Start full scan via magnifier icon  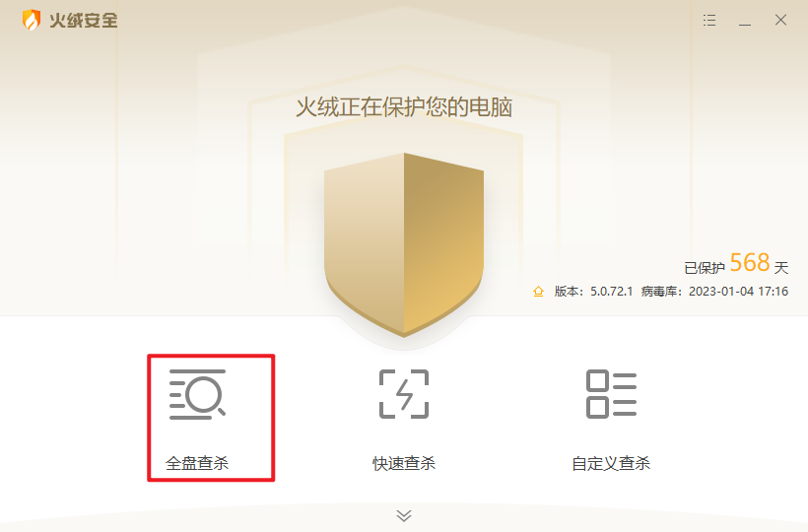coord(197,394)
